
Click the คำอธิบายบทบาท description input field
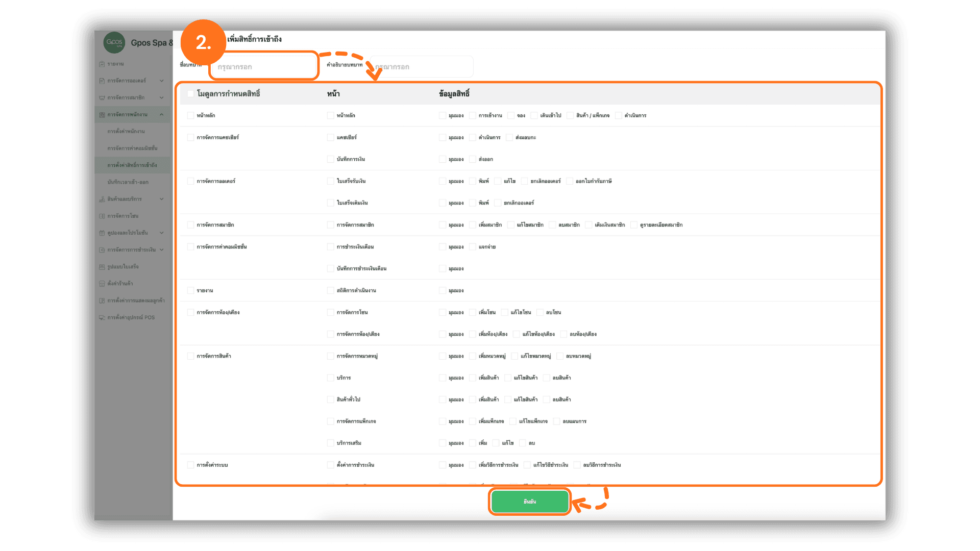click(421, 66)
